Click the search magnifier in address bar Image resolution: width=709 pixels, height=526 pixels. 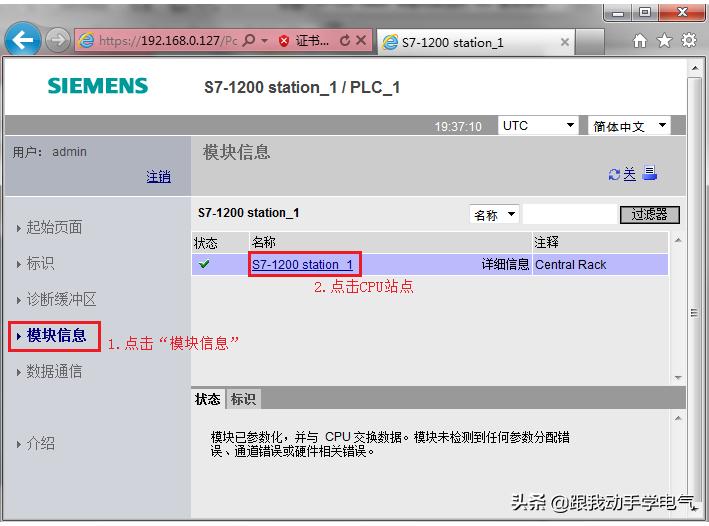pyautogui.click(x=249, y=40)
